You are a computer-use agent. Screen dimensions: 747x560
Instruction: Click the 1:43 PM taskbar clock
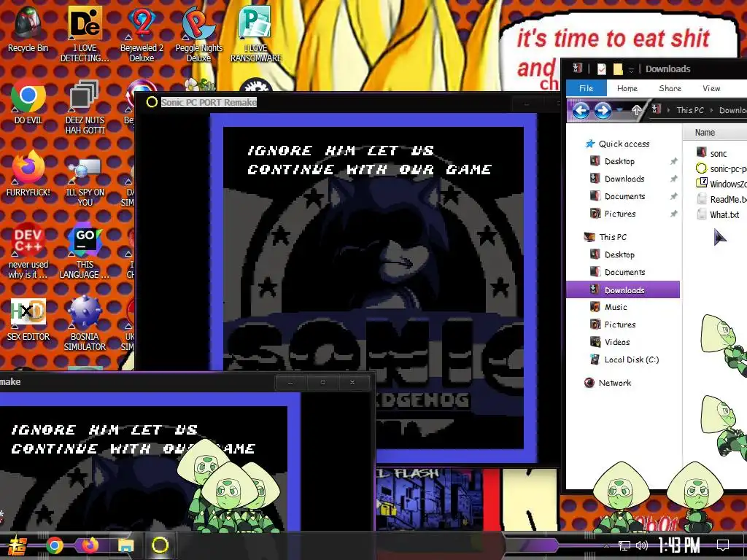point(679,545)
